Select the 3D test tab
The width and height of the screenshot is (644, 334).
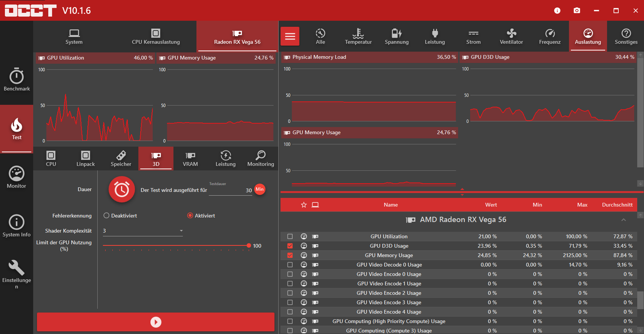pyautogui.click(x=156, y=158)
